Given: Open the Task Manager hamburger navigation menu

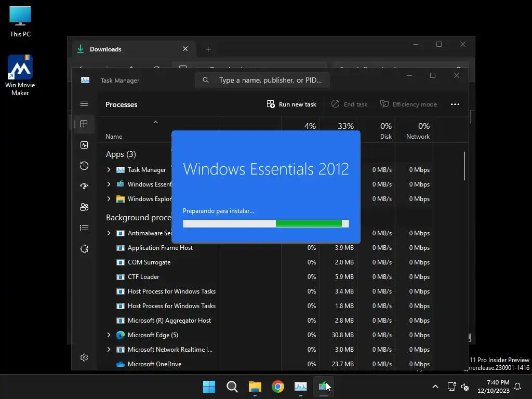Looking at the screenshot, I should [84, 103].
